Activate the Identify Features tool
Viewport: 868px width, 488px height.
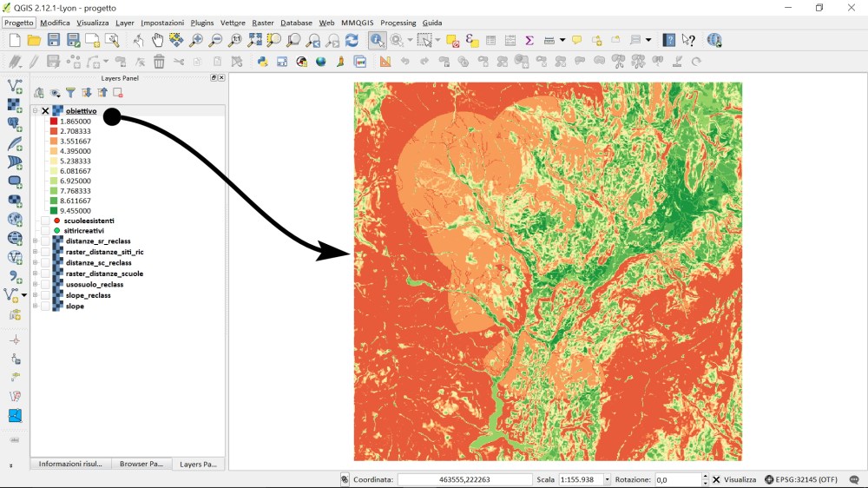click(x=377, y=40)
